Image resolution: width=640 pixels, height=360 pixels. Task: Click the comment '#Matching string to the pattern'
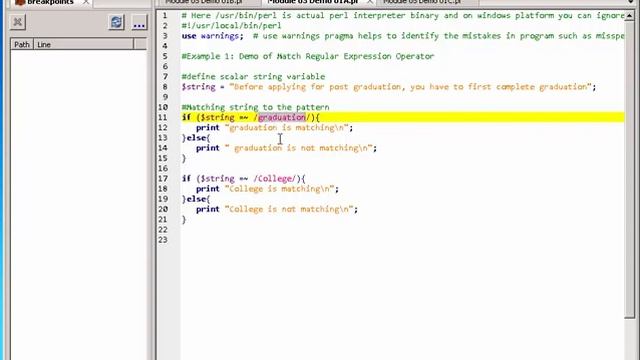256,107
